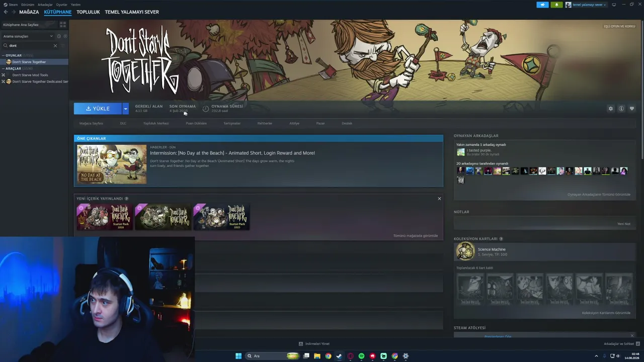This screenshot has height=362, width=644.
Task: Open the Arkadaşlar menu
Action: pyautogui.click(x=45, y=5)
